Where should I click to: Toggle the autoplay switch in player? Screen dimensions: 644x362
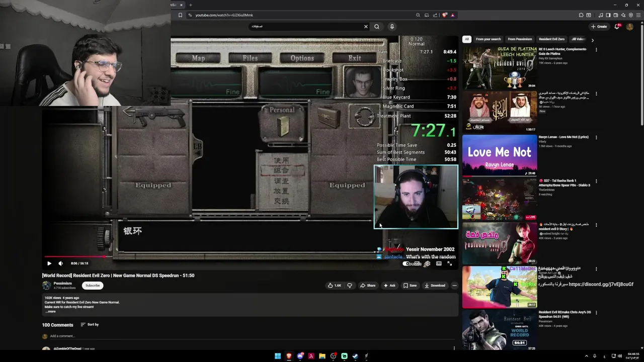(407, 263)
